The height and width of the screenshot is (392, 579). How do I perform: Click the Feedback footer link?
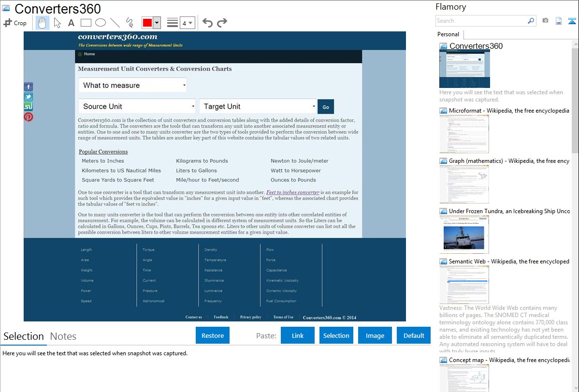point(221,317)
